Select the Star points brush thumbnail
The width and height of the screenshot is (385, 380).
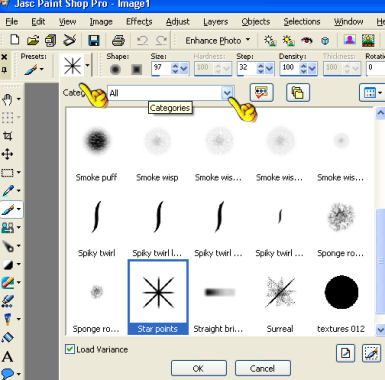point(158,293)
